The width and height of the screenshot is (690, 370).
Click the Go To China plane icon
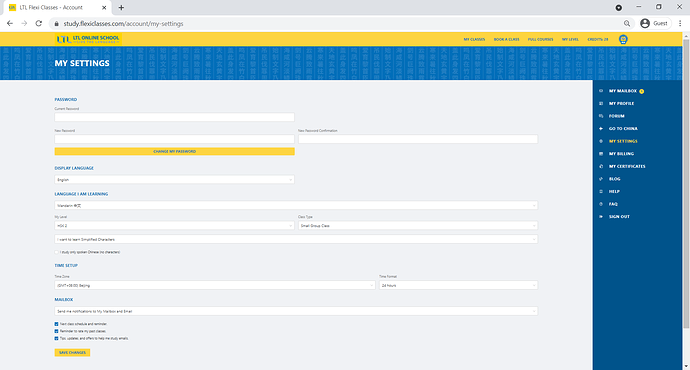pyautogui.click(x=601, y=128)
